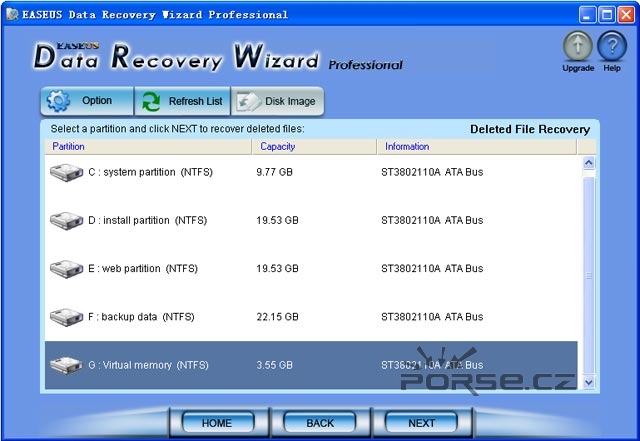Click E: row ST3802110A ATA Bus info
640x441 pixels.
432,269
